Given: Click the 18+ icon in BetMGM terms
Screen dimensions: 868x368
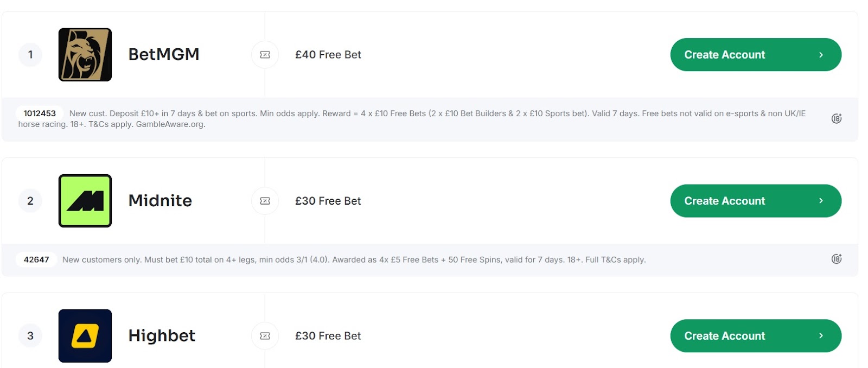Looking at the screenshot, I should pos(837,118).
